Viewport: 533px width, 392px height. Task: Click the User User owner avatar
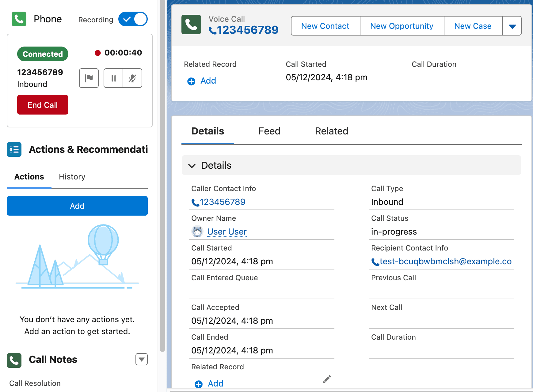[197, 232]
